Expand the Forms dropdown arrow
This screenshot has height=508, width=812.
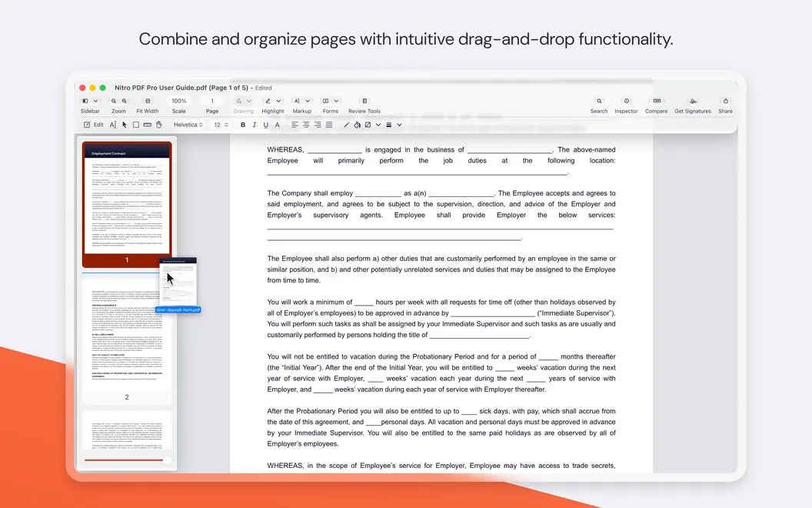pyautogui.click(x=336, y=101)
